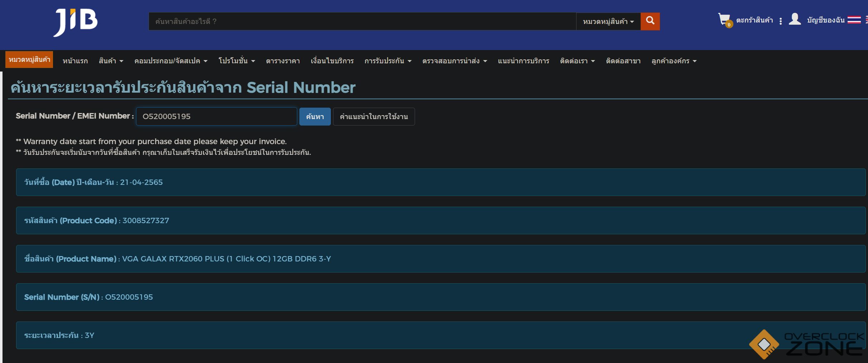This screenshot has width=868, height=363.
Task: Click the user account profile icon
Action: pyautogui.click(x=795, y=19)
